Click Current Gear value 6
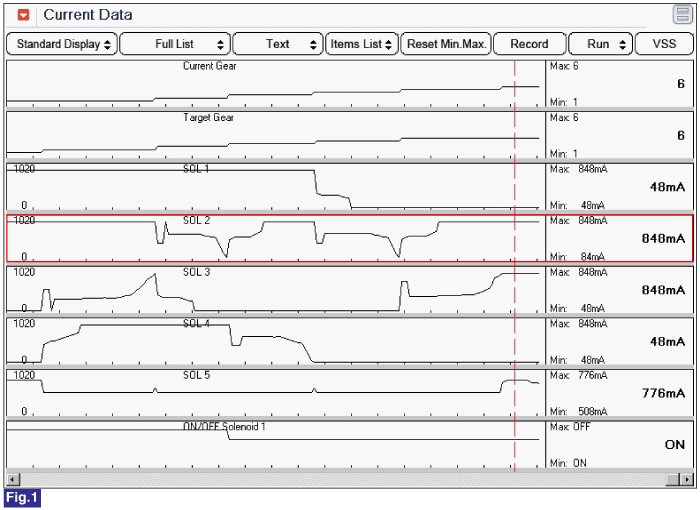 coord(681,84)
